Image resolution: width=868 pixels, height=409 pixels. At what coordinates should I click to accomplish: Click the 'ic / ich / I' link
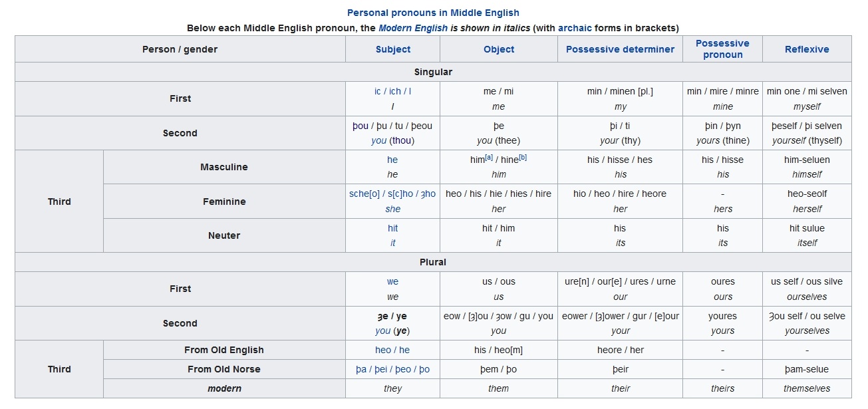pyautogui.click(x=392, y=91)
